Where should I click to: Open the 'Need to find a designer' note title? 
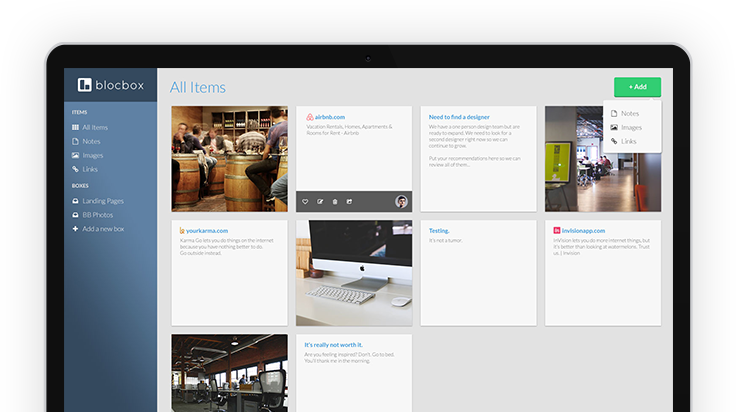coord(459,117)
